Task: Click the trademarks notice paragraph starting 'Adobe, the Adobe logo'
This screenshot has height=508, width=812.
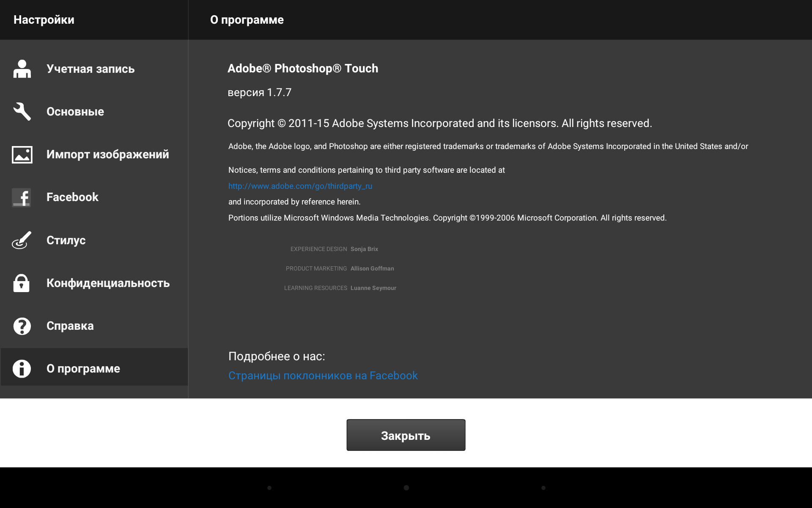Action: pyautogui.click(x=488, y=146)
